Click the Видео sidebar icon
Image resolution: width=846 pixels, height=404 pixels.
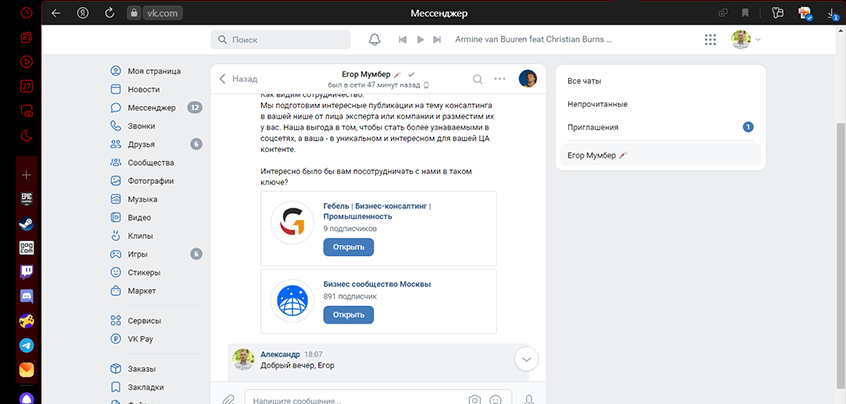point(115,218)
